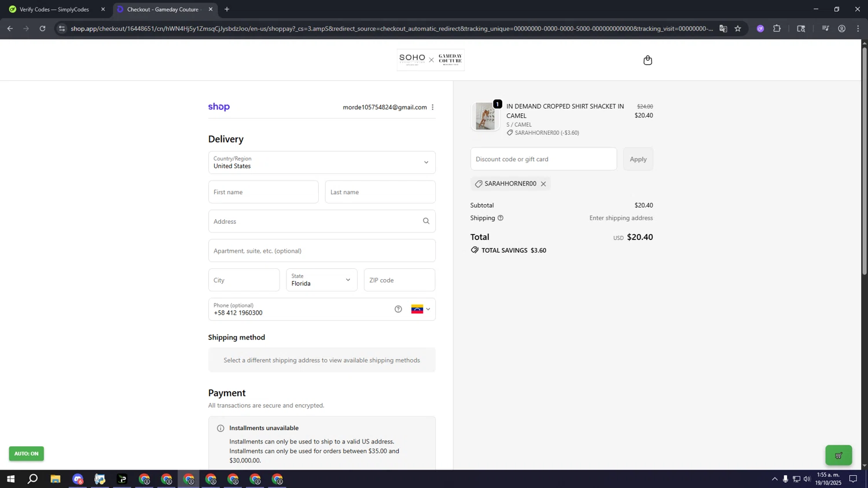Click the browser Back arrow

click(x=10, y=28)
